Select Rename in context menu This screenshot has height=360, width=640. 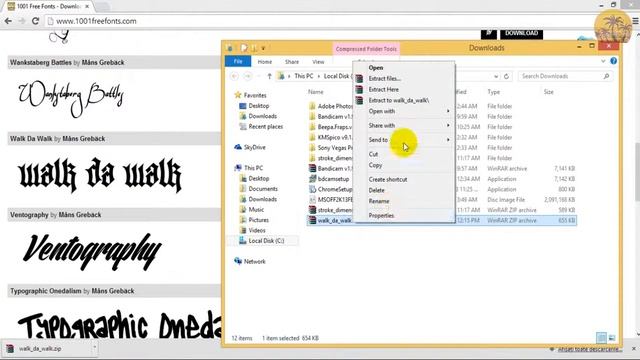[x=379, y=201]
